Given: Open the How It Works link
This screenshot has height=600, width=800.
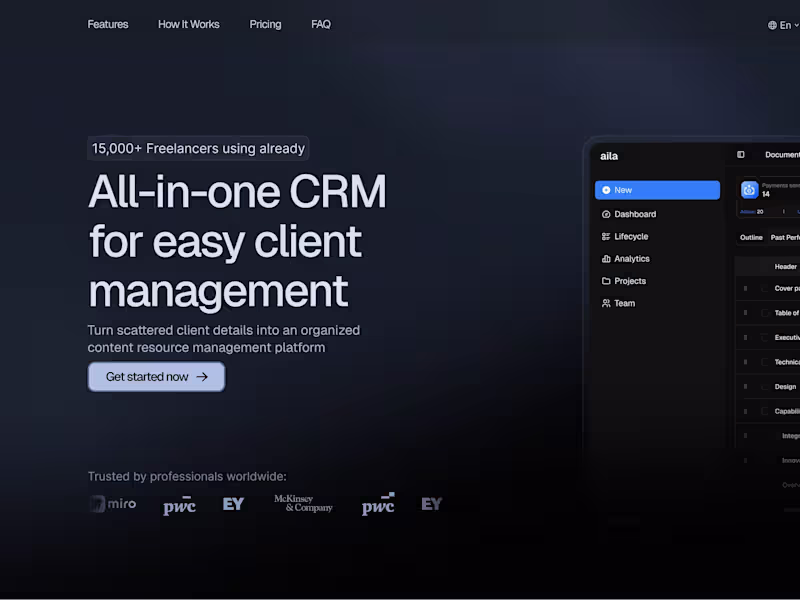Looking at the screenshot, I should click(x=188, y=24).
